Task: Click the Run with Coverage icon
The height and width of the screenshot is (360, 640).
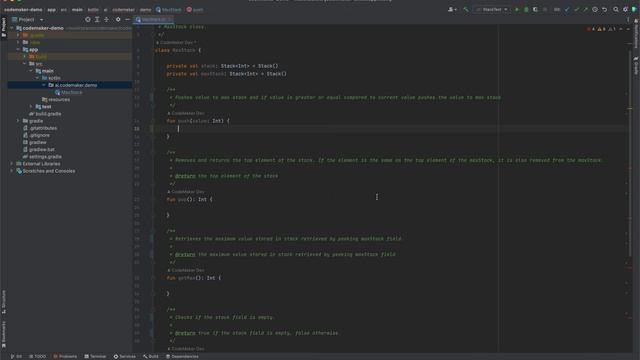Action: tap(535, 9)
